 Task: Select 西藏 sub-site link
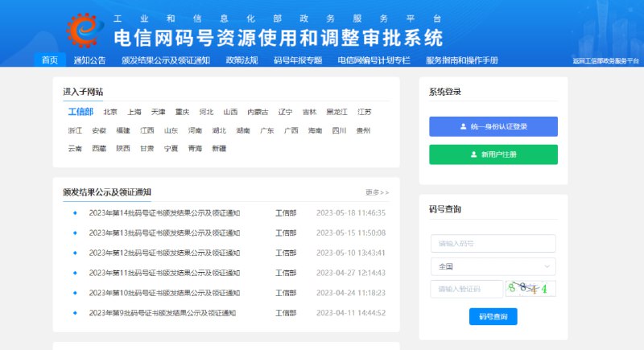[99, 148]
